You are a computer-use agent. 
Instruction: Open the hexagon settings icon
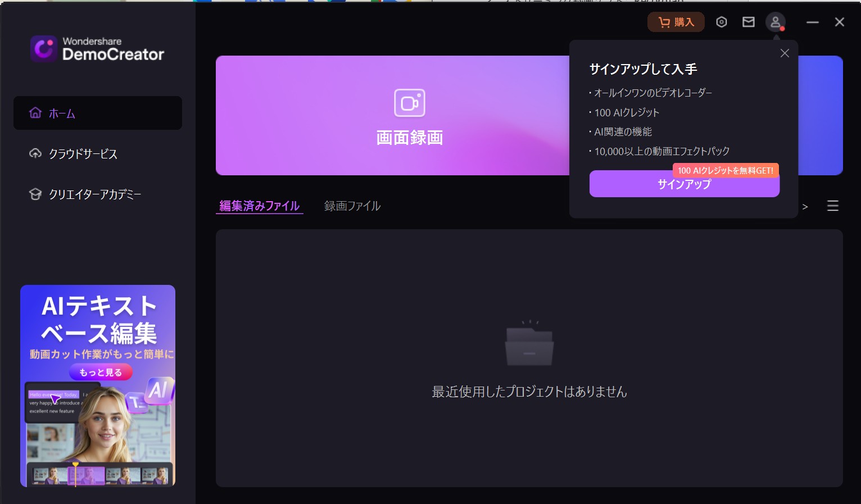(722, 22)
